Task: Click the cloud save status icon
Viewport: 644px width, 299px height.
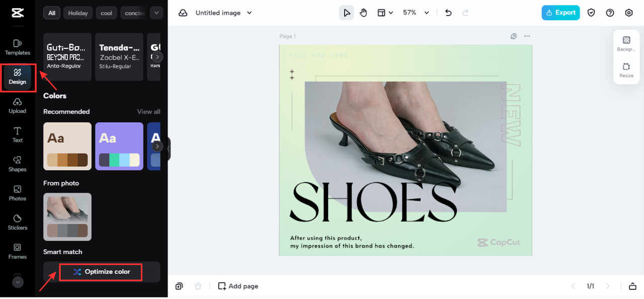Action: click(x=183, y=13)
